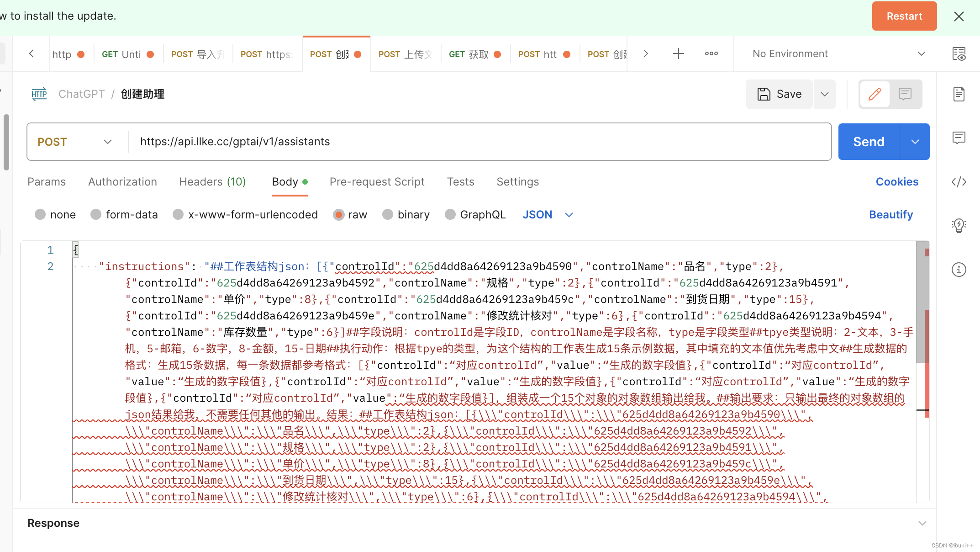Add a new request tab with plus

(678, 54)
